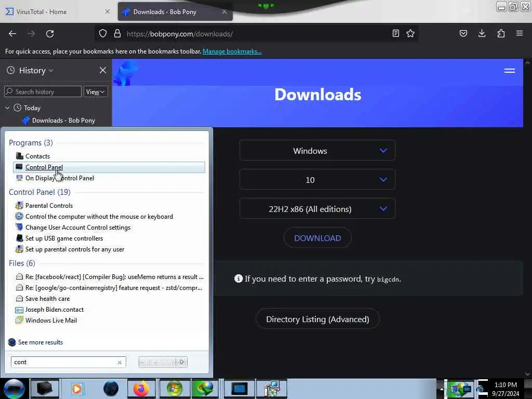The height and width of the screenshot is (399, 532).
Task: Open the Firefox taskbar icon
Action: coord(141,389)
